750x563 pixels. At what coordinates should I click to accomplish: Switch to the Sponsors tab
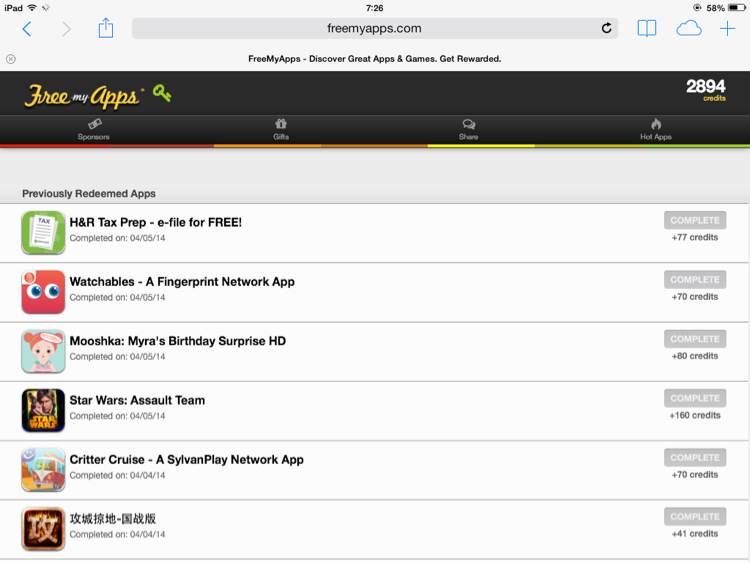94,130
